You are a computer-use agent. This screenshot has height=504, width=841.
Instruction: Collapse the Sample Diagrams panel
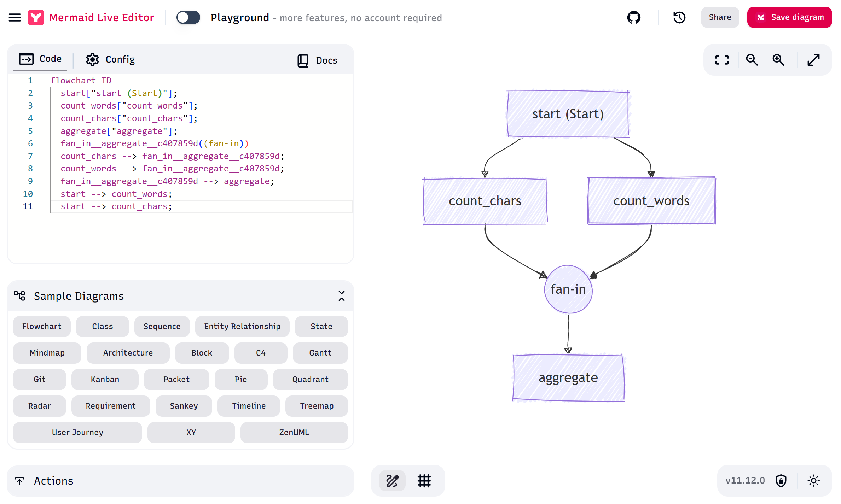pos(341,296)
